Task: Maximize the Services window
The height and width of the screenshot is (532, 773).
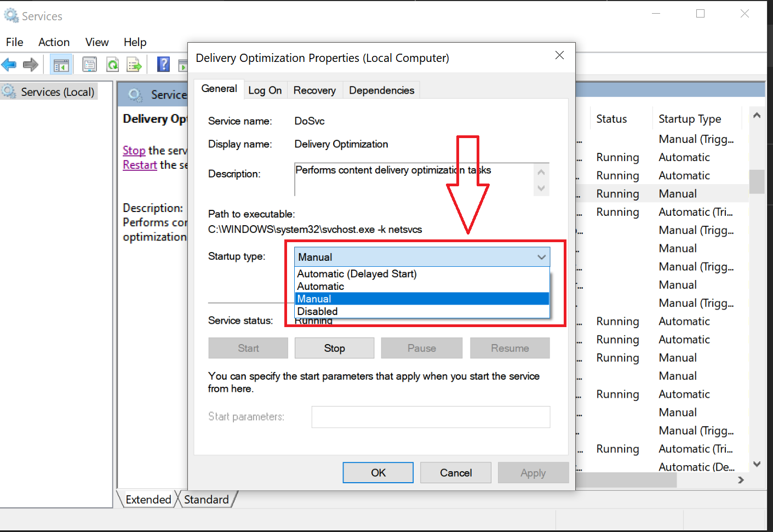Action: pos(700,14)
